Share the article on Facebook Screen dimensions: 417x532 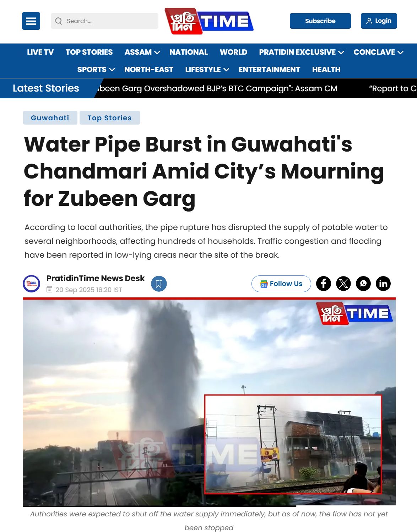click(324, 284)
